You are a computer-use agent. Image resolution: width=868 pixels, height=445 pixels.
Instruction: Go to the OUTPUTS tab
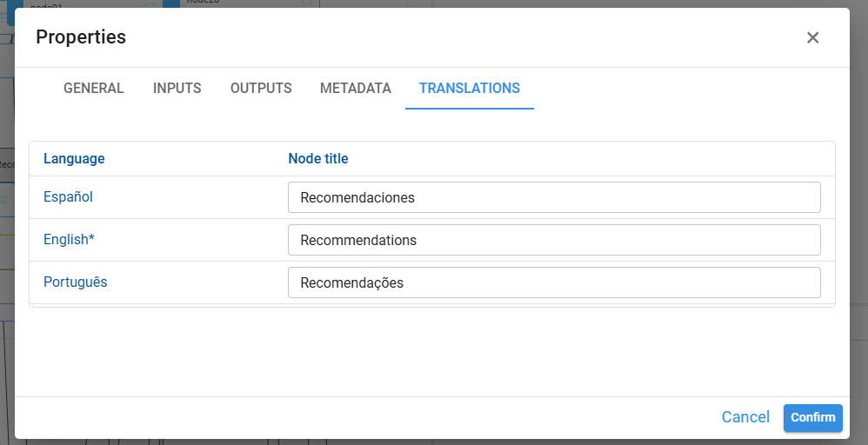261,89
